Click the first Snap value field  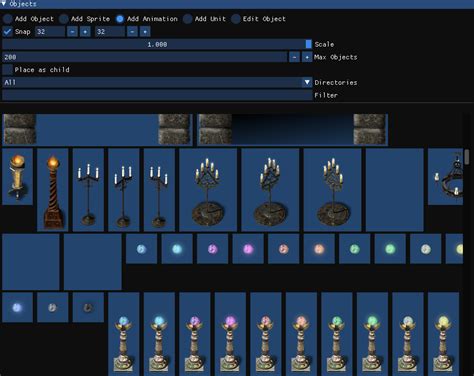[50, 32]
